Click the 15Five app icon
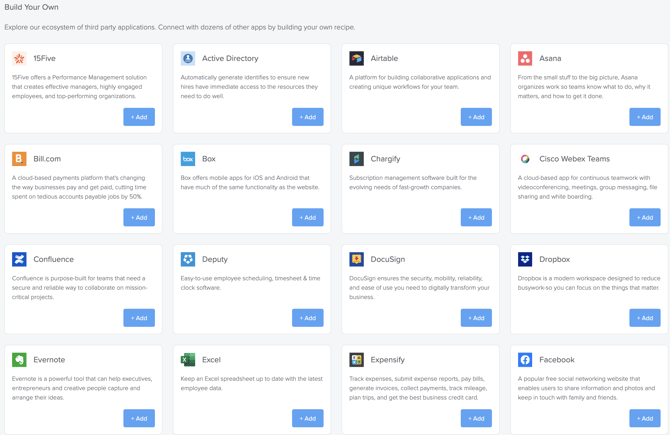Screen dimensions: 670x435 [19, 58]
